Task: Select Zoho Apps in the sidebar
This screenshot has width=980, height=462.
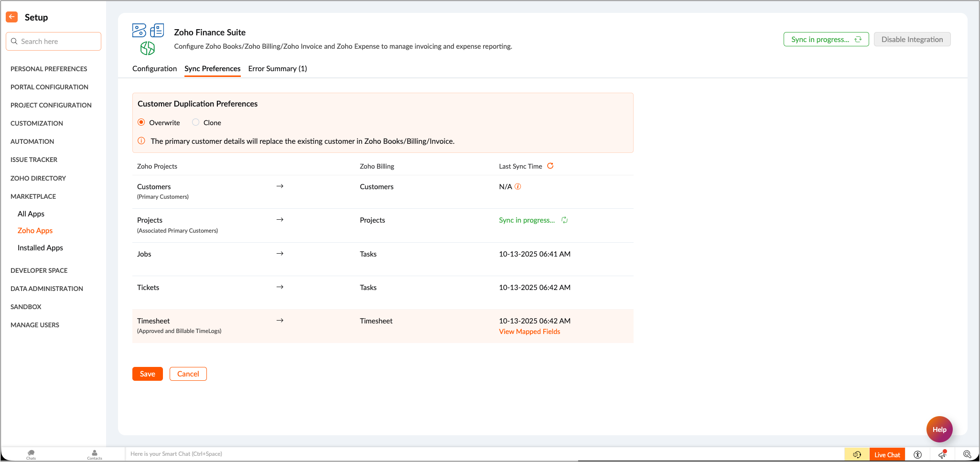Action: (35, 231)
